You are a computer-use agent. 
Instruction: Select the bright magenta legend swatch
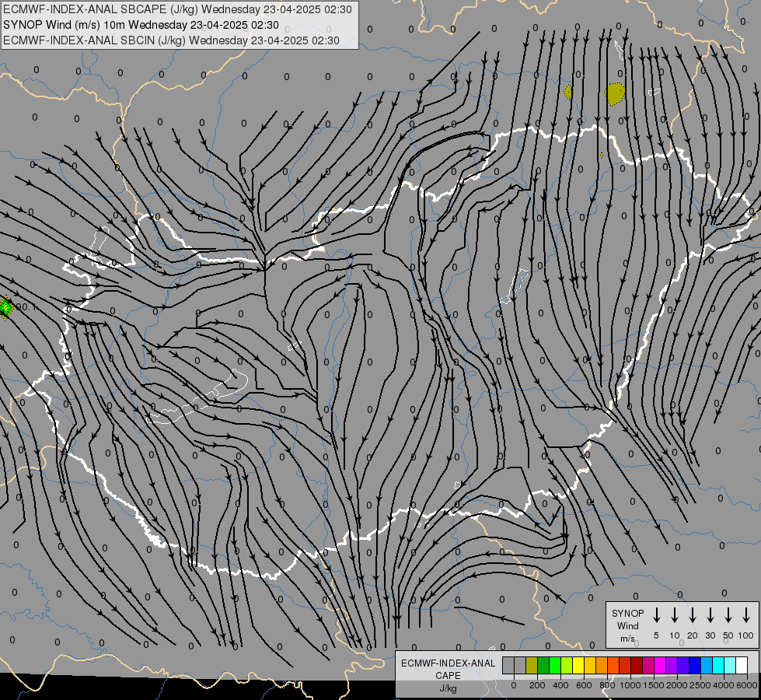pos(660,665)
